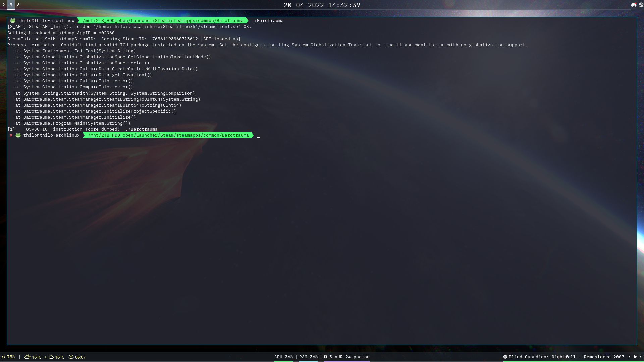Open Discord from the top bar icon
This screenshot has height=362, width=644.
pyautogui.click(x=634, y=5)
